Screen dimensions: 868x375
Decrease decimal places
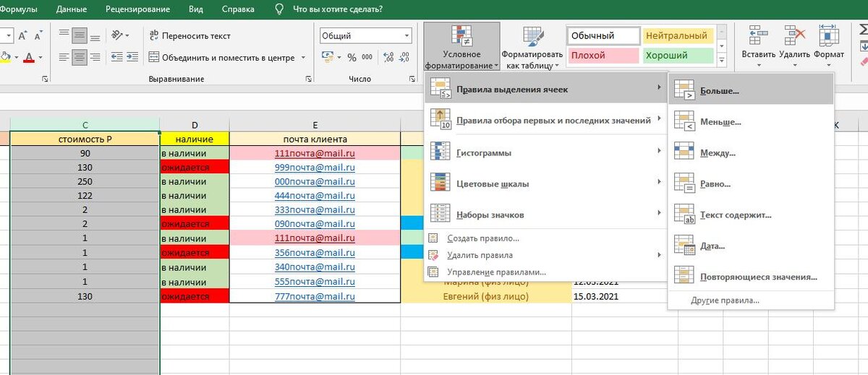click(x=405, y=57)
